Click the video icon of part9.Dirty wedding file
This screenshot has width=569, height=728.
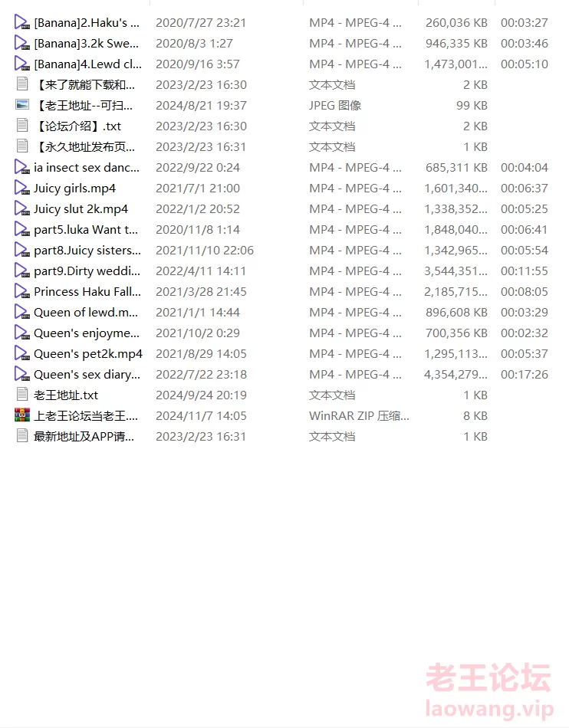pyautogui.click(x=21, y=271)
